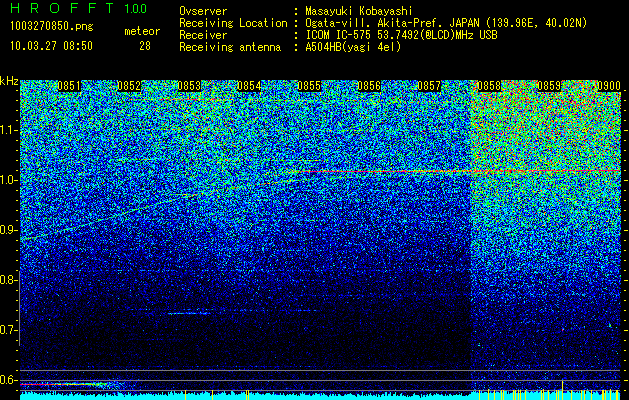Select the ICOM IC-575 53.7492 MHz receiver text
The height and width of the screenshot is (400, 629).
tap(401, 35)
